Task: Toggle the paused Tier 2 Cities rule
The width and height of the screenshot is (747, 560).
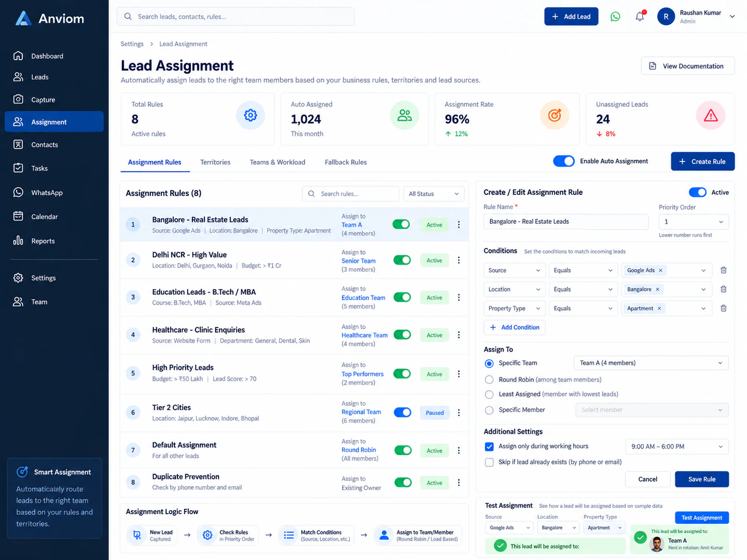Action: tap(402, 413)
